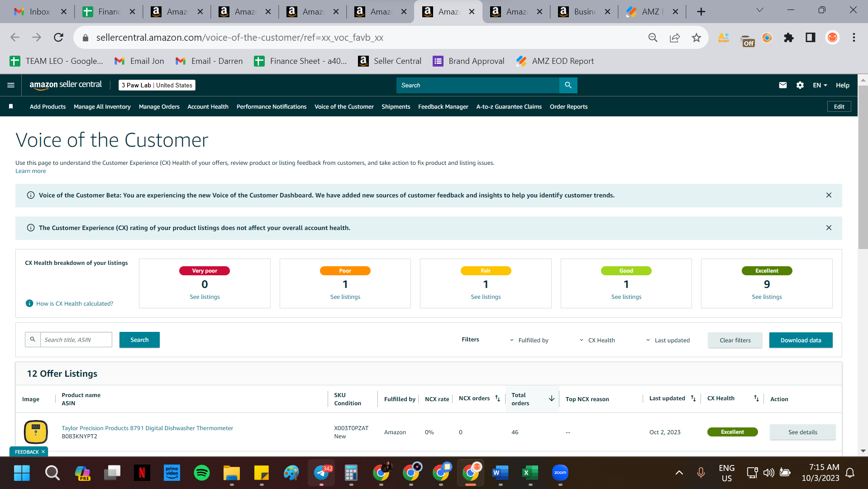Click the Amazon Seller Central logo
This screenshot has height=489, width=868.
click(x=66, y=85)
